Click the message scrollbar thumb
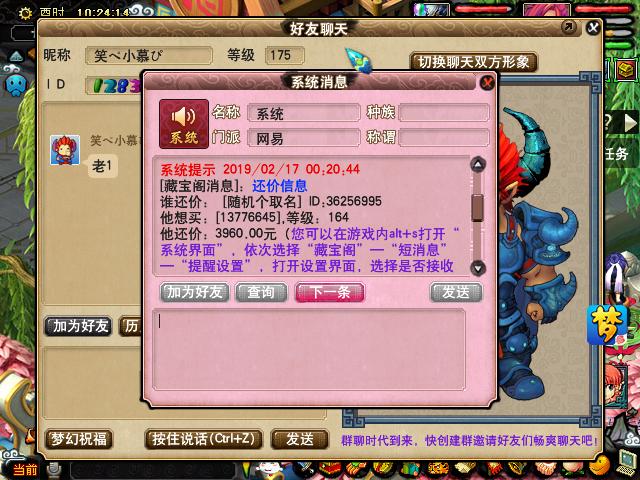Viewport: 640px width, 480px height. 478,207
